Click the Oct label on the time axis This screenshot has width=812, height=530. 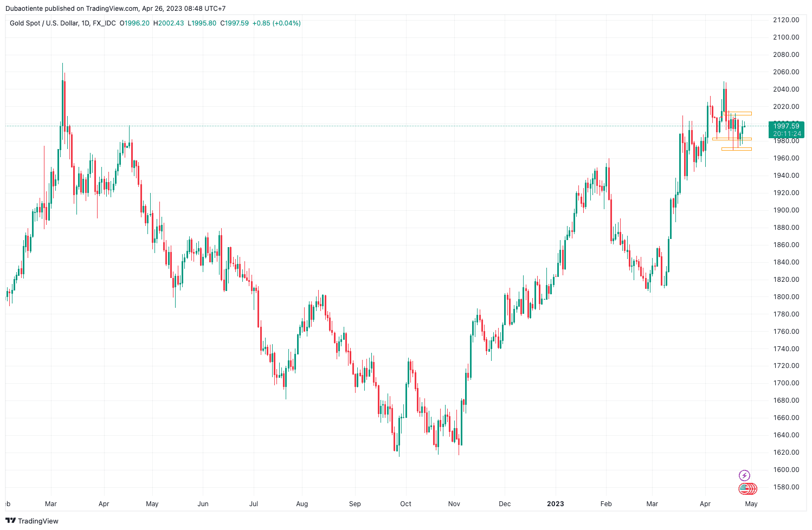pos(405,504)
